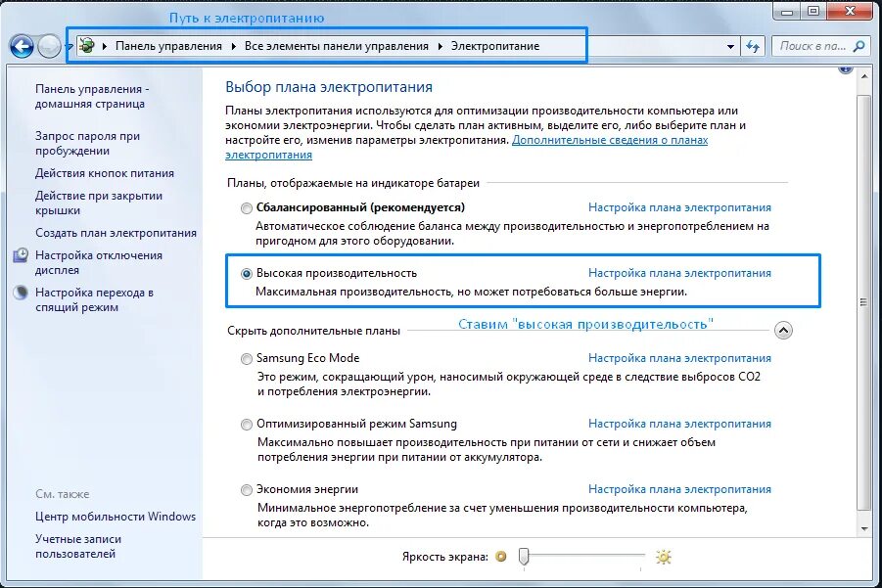
Task: Click the Выбор плана электропитания heading
Action: (329, 87)
